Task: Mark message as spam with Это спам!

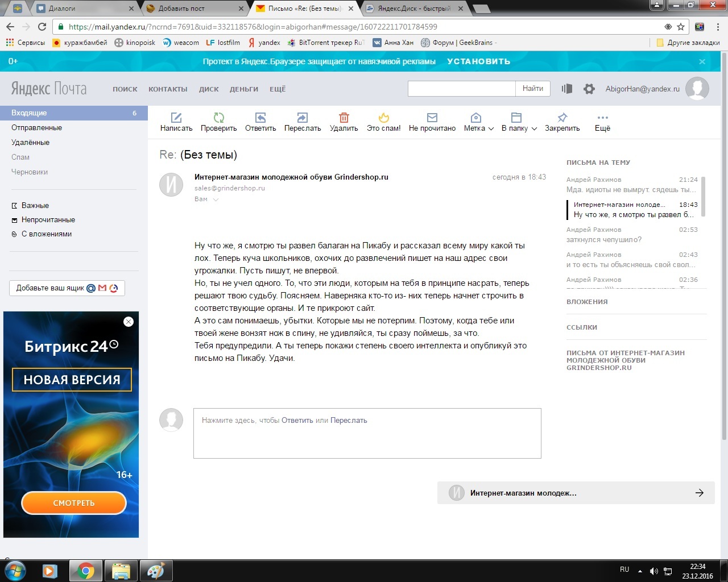Action: pos(384,122)
